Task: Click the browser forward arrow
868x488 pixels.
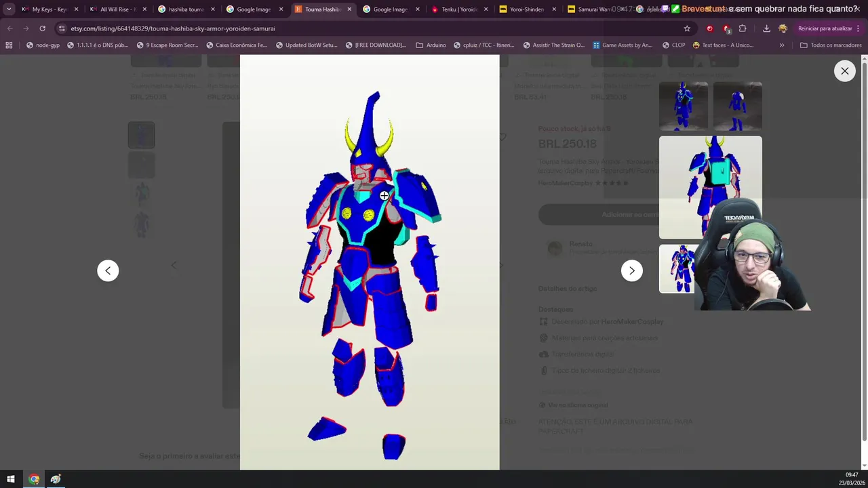Action: (26, 28)
